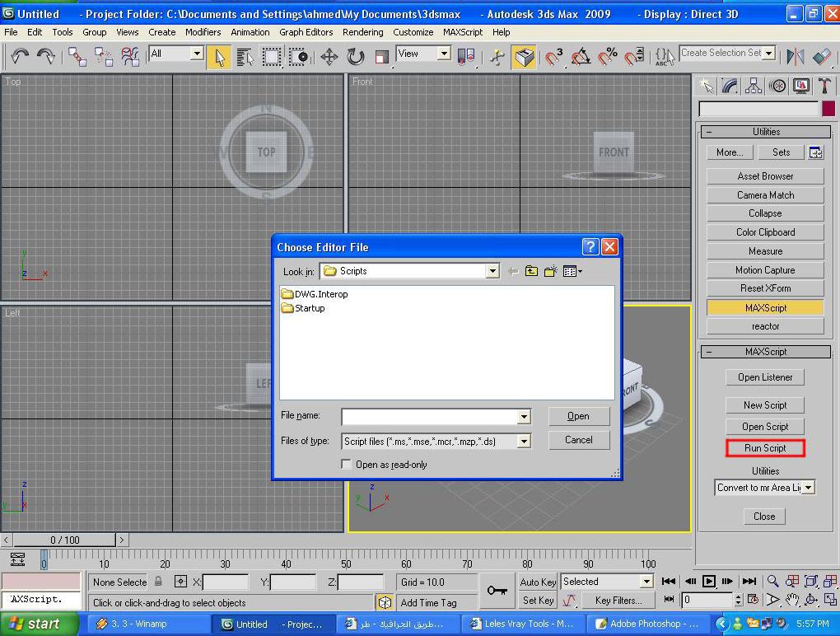This screenshot has height=636, width=840.
Task: Activate the Select and Manipulate tool
Action: point(497,57)
